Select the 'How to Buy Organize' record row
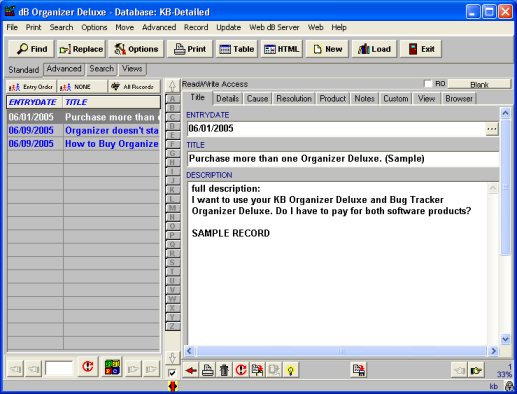517x394 pixels. click(83, 144)
